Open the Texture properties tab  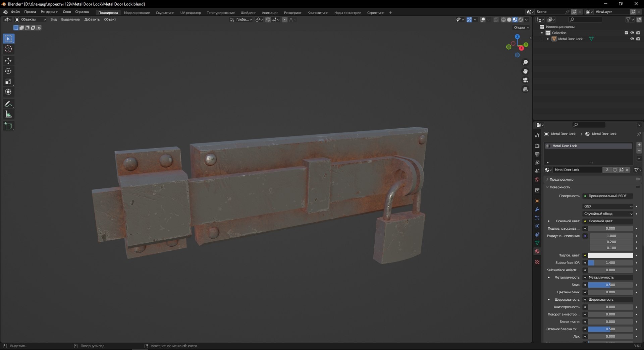pyautogui.click(x=537, y=262)
